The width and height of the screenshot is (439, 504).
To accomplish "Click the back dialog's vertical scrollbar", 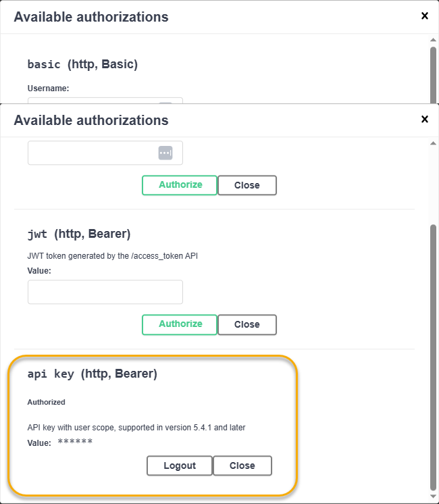I will [434, 74].
